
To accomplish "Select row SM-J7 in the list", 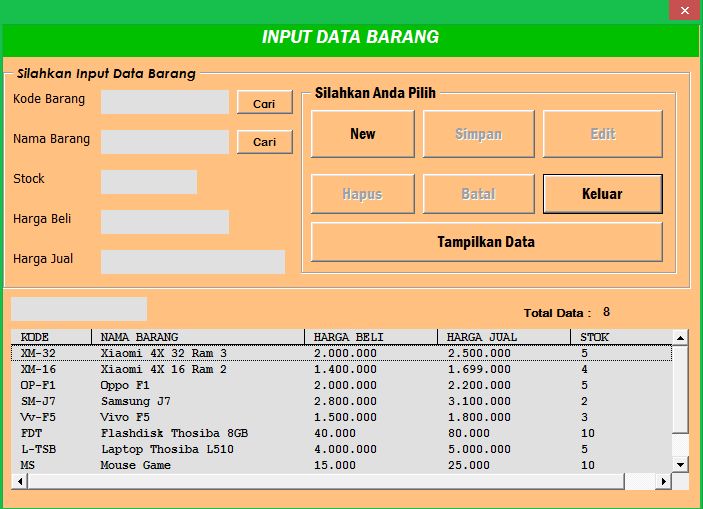I will tap(342, 401).
